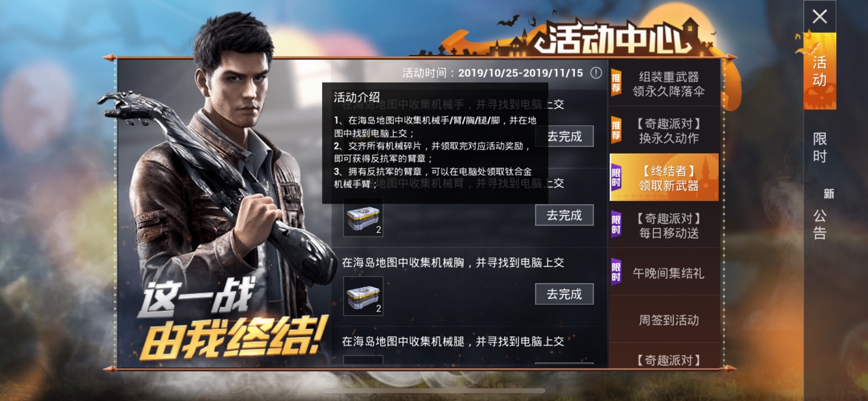Click 去完成 button for 机械臂 task
The image size is (868, 401).
coord(564,215)
